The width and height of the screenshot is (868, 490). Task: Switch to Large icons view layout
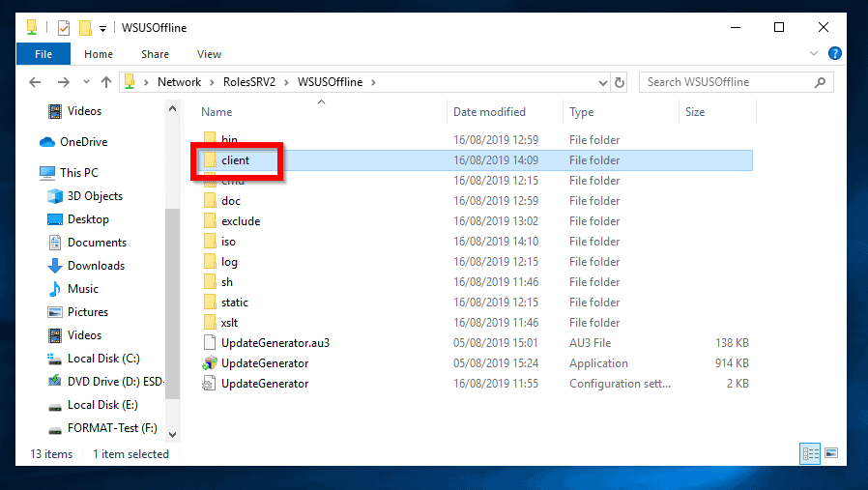831,453
